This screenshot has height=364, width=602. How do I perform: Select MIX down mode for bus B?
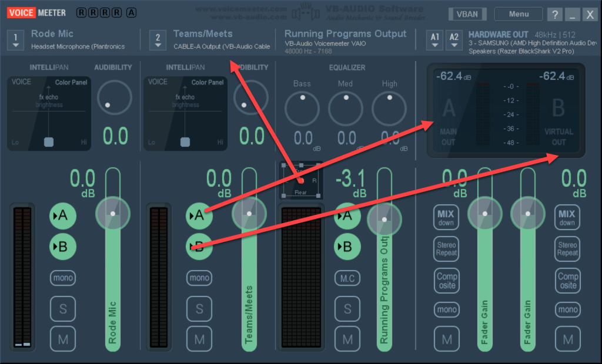pos(567,217)
